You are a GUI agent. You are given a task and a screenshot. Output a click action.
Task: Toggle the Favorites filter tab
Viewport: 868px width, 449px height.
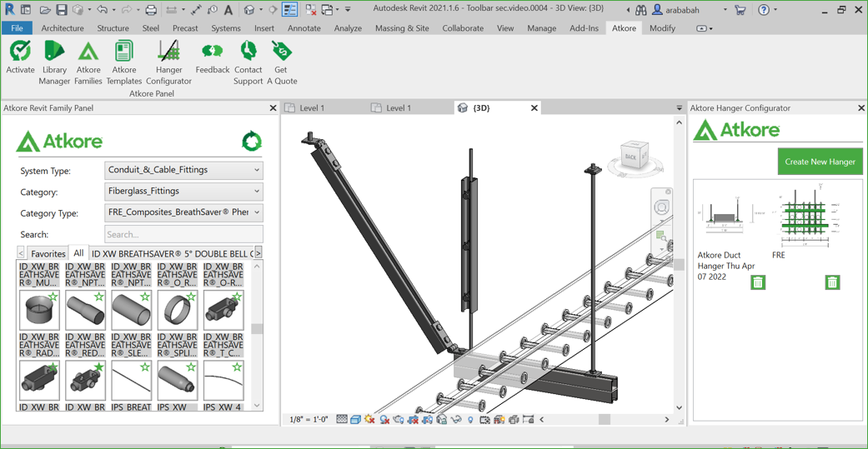pos(48,253)
